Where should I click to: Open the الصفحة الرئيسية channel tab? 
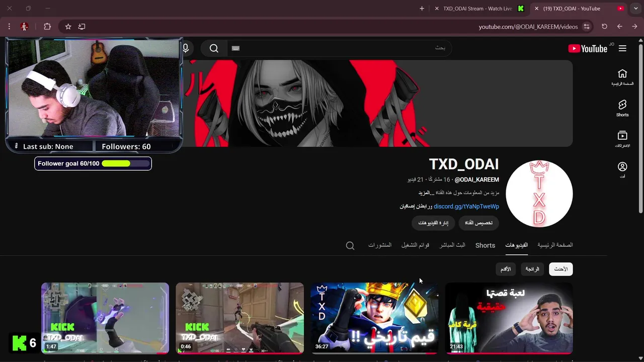click(x=555, y=245)
